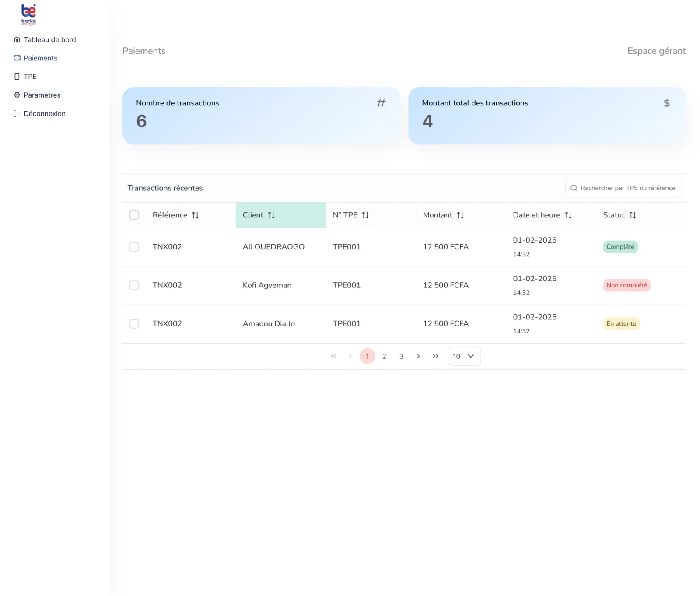Open the rows-per-page dropdown showing 10
Screen dimensions: 700x596
click(464, 356)
